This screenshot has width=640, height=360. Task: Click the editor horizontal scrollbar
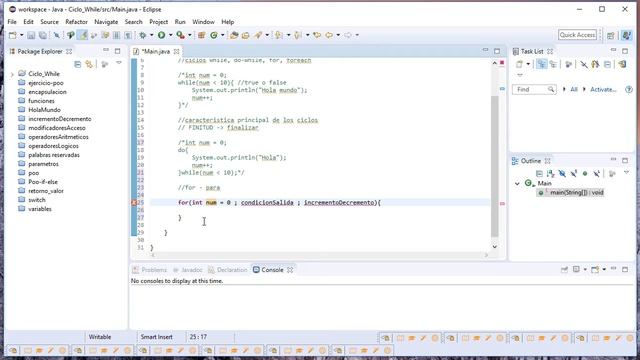[x=319, y=255]
